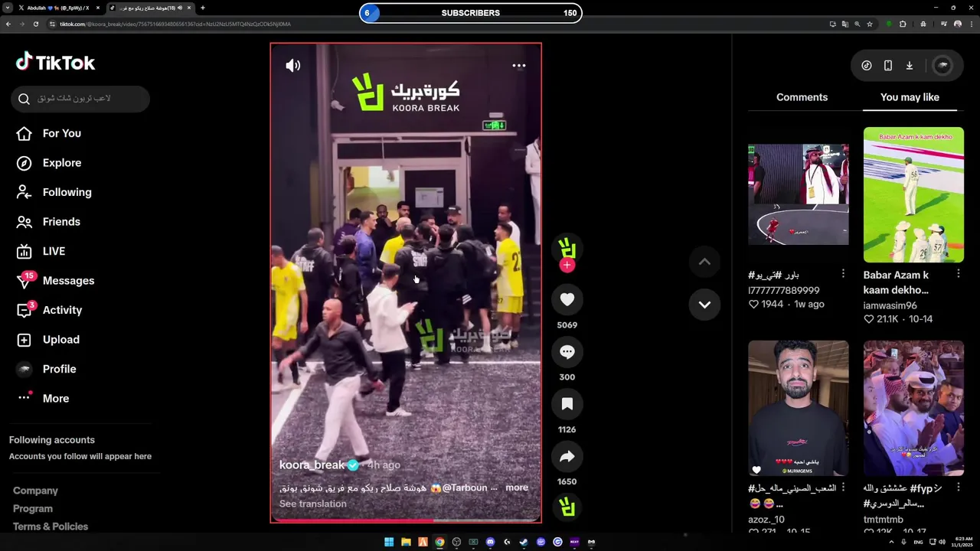This screenshot has height=551, width=980.
Task: Expand caption with the more link
Action: click(517, 487)
